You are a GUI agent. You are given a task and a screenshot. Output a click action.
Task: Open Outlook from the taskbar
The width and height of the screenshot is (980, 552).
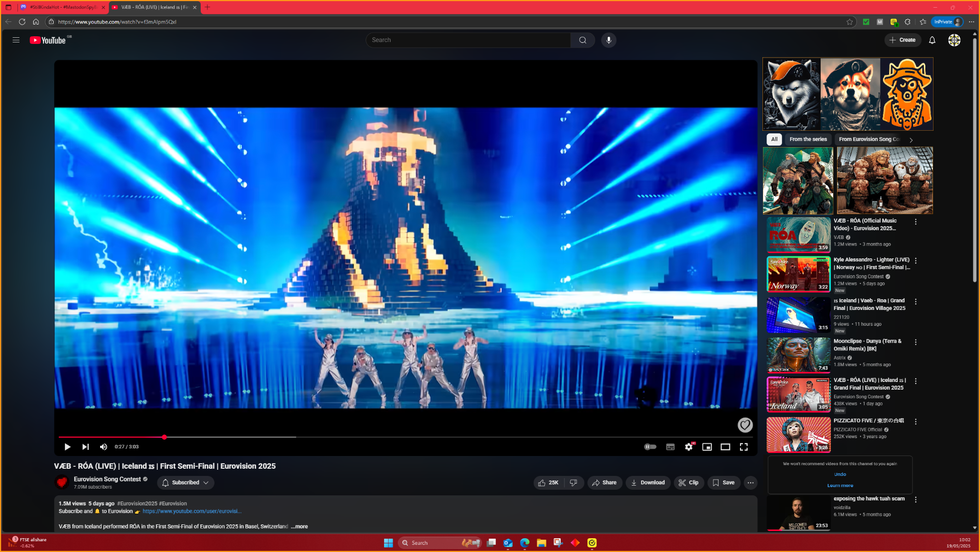click(x=508, y=543)
